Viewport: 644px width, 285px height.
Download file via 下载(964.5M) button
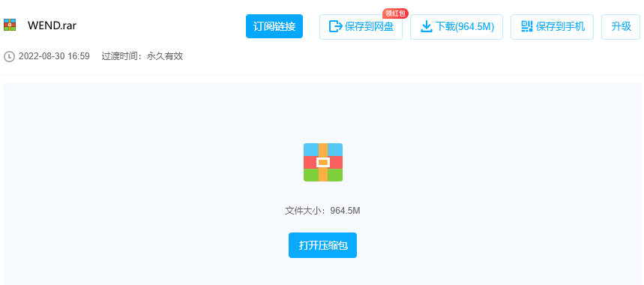click(457, 27)
